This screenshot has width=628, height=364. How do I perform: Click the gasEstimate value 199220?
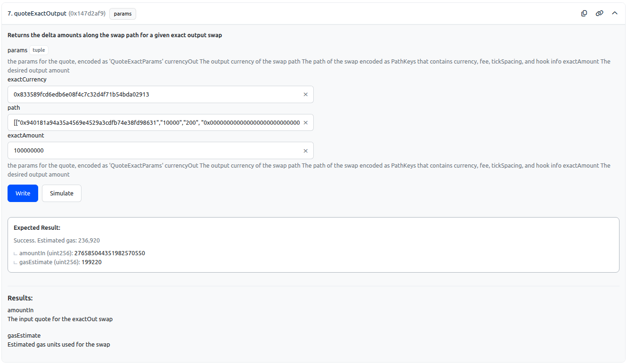point(91,262)
